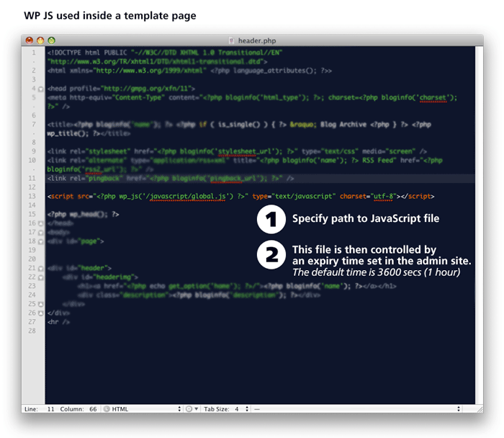Click the 'Line: 11' status bar indicator
The height and width of the screenshot is (438, 504).
coord(40,409)
